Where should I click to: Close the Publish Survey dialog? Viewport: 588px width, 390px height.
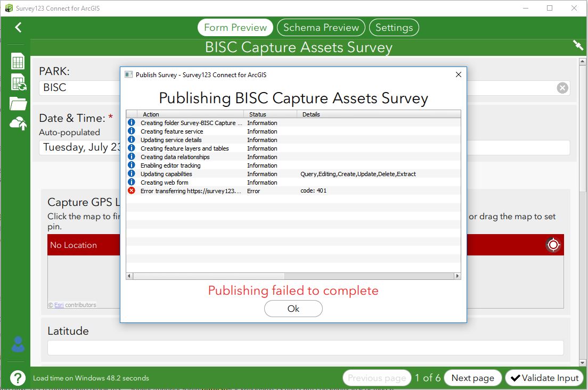point(458,74)
